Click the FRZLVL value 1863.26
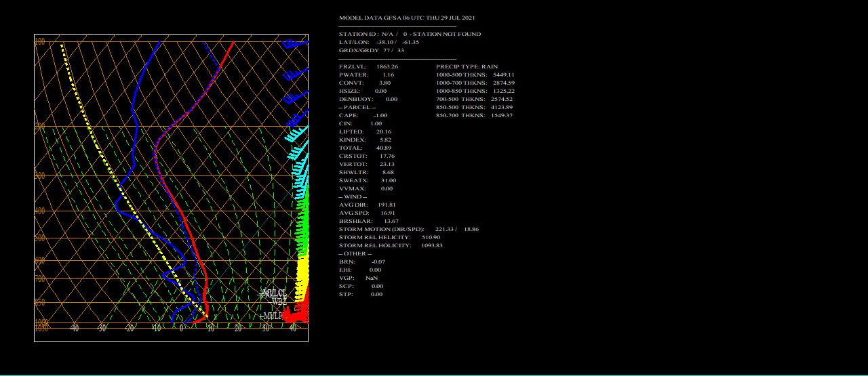This screenshot has height=376, width=868. click(387, 66)
